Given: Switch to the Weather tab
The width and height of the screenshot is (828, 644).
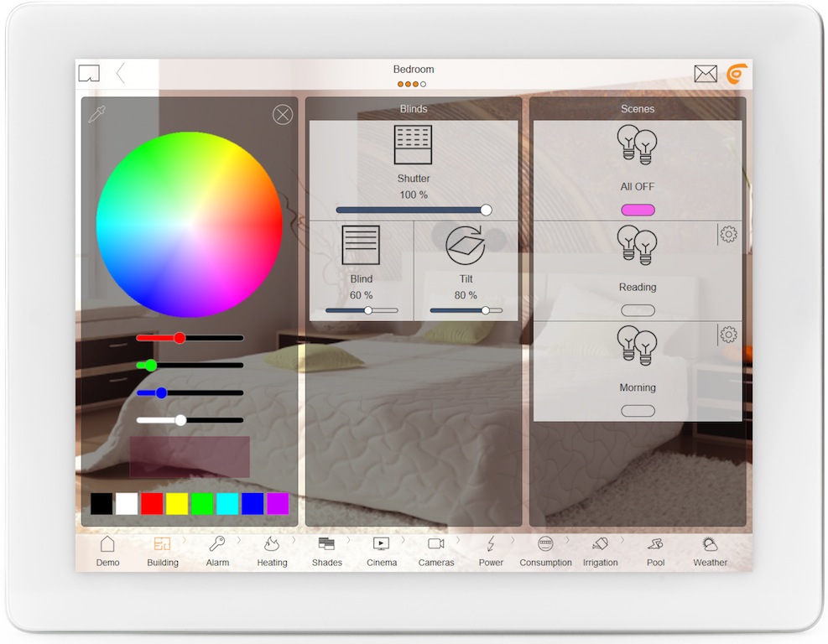Looking at the screenshot, I should pos(710,551).
